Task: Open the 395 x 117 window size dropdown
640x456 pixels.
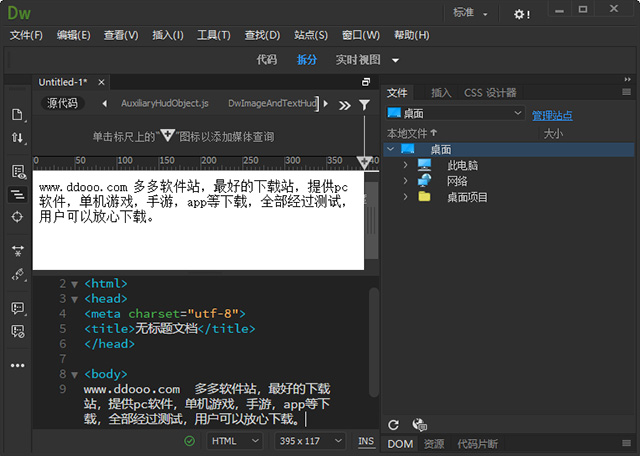Action: [x=309, y=441]
